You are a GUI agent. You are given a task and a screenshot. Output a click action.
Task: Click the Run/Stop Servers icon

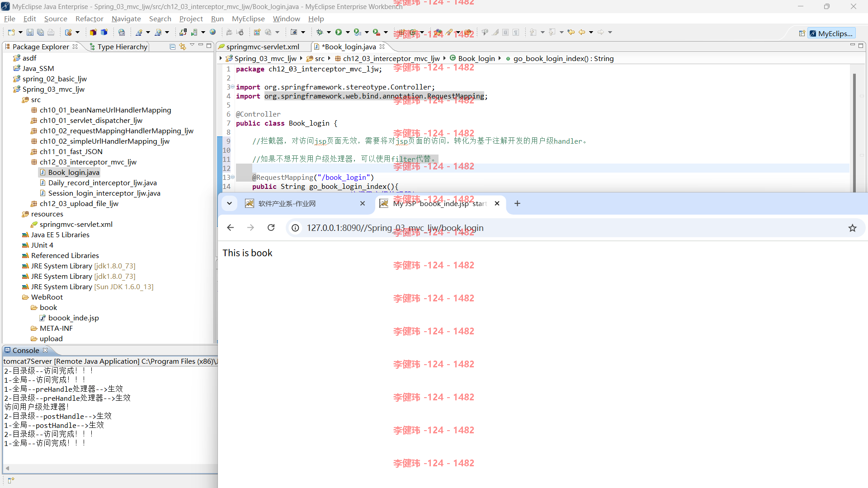[x=194, y=32]
